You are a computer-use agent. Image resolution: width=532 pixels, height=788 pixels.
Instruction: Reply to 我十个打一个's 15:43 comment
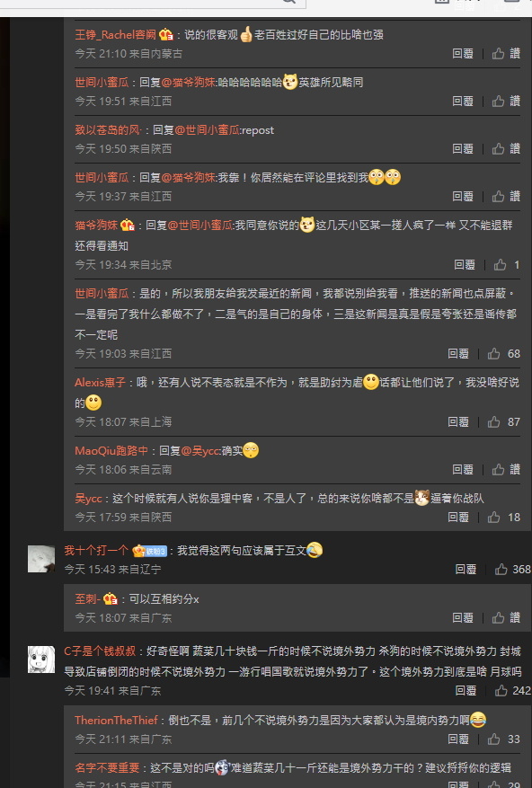(465, 569)
